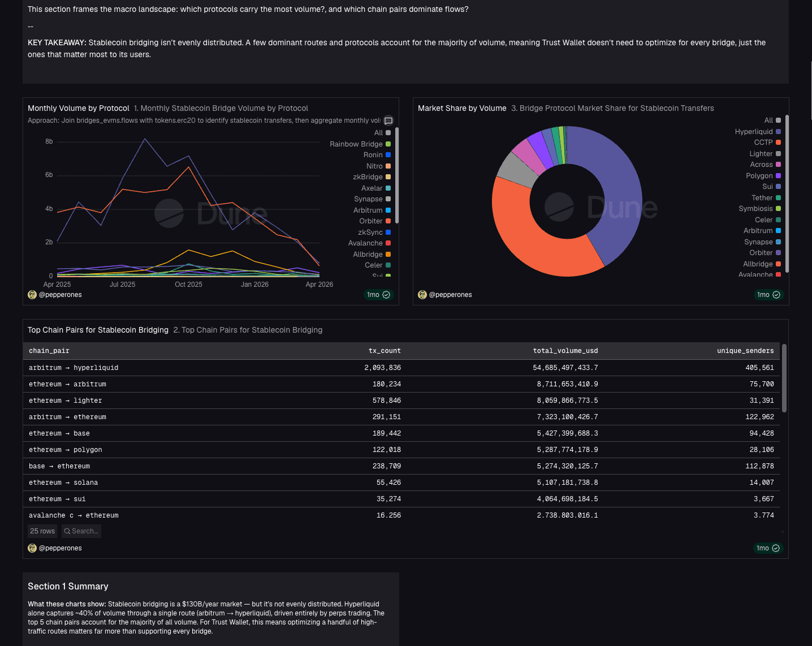Toggle Hyperliquid in the pie chart legend
The height and width of the screenshot is (646, 812).
[x=758, y=132]
